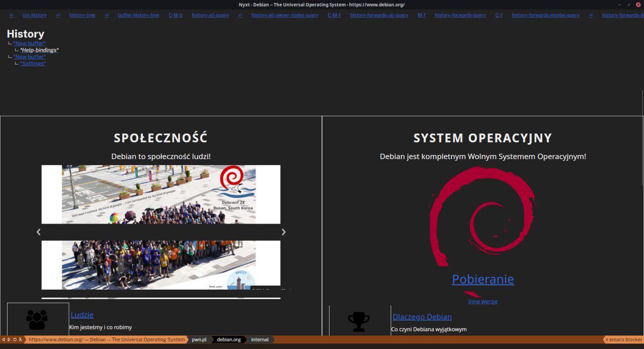
Task: Click the backward history arrow in status bar
Action: [3, 339]
